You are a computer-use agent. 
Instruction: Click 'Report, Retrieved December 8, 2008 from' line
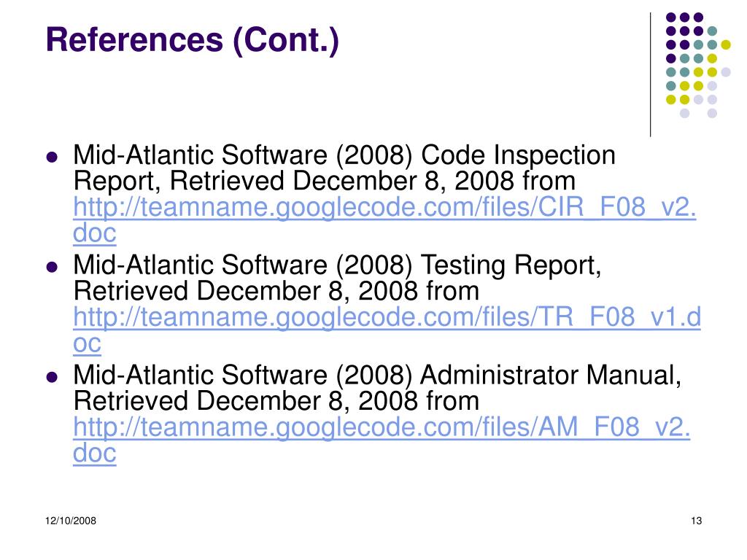tap(325, 182)
